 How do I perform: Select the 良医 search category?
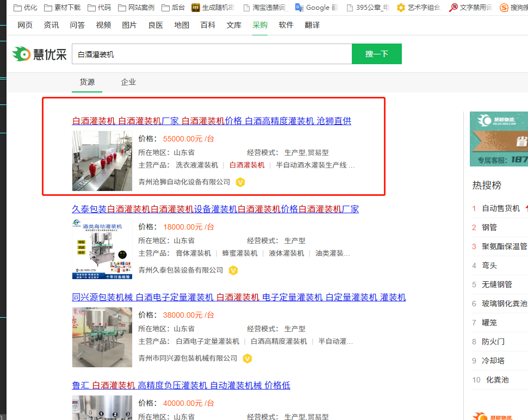156,25
